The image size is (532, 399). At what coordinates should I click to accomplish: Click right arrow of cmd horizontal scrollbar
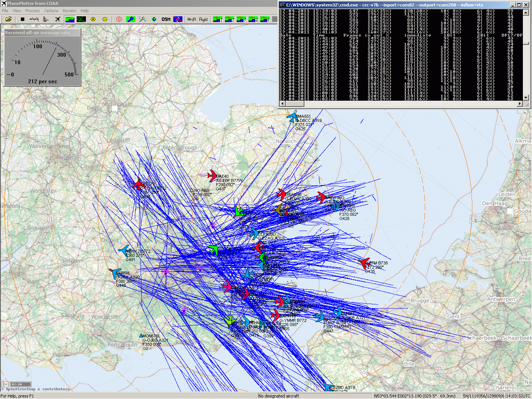(x=520, y=103)
